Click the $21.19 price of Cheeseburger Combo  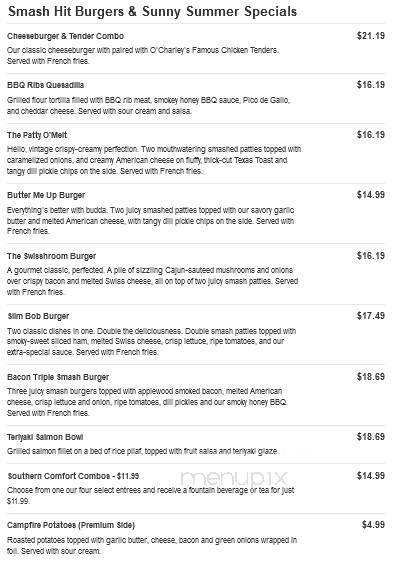370,36
